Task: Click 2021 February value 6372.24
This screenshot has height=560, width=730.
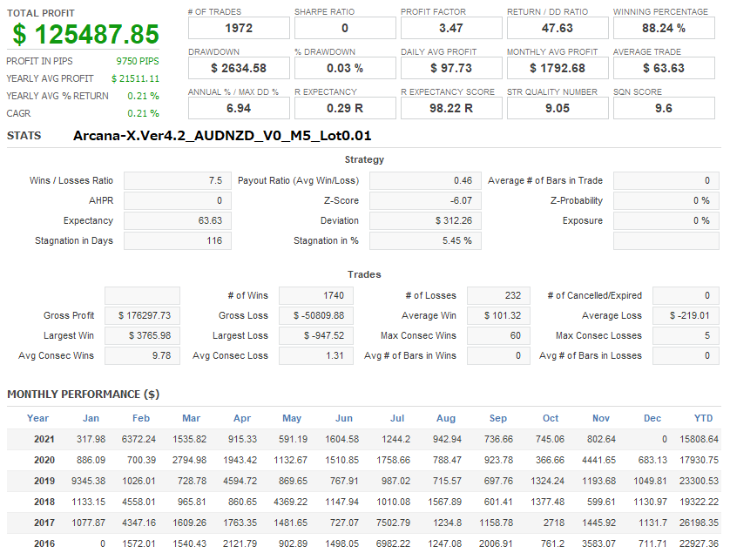Action: tap(139, 439)
